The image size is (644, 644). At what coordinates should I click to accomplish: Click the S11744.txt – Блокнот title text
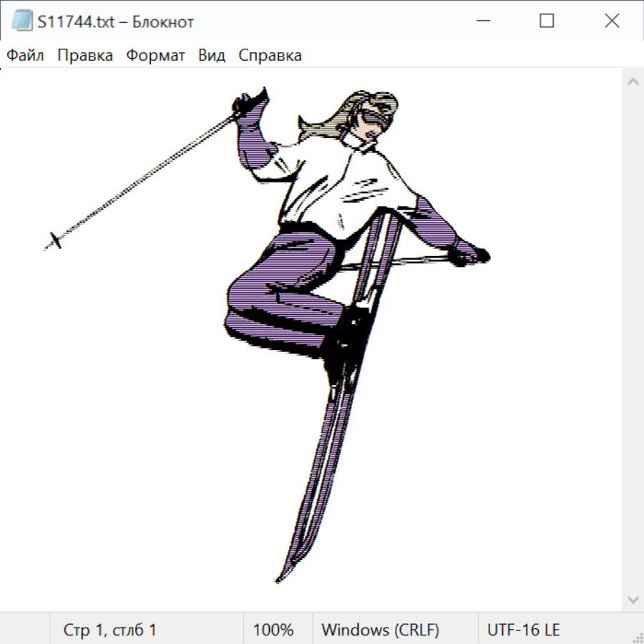click(116, 22)
